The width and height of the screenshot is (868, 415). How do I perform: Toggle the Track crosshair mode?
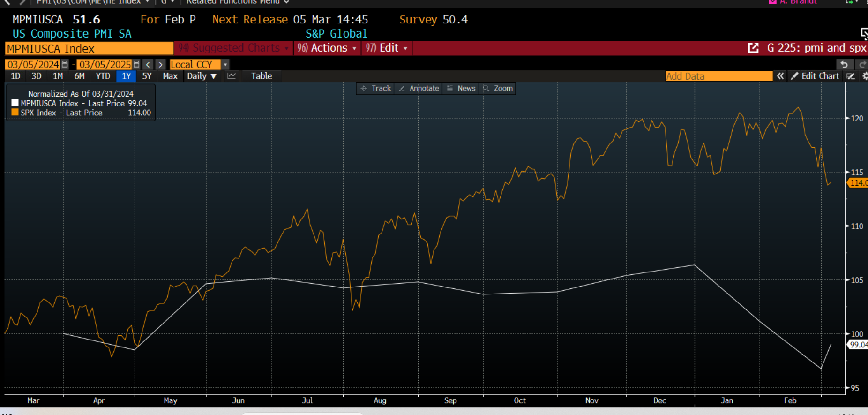(376, 88)
